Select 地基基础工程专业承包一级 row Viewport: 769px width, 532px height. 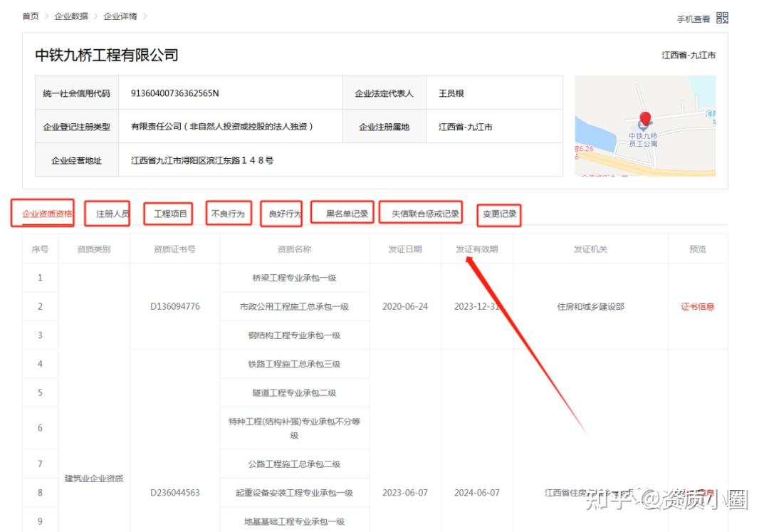point(294,521)
